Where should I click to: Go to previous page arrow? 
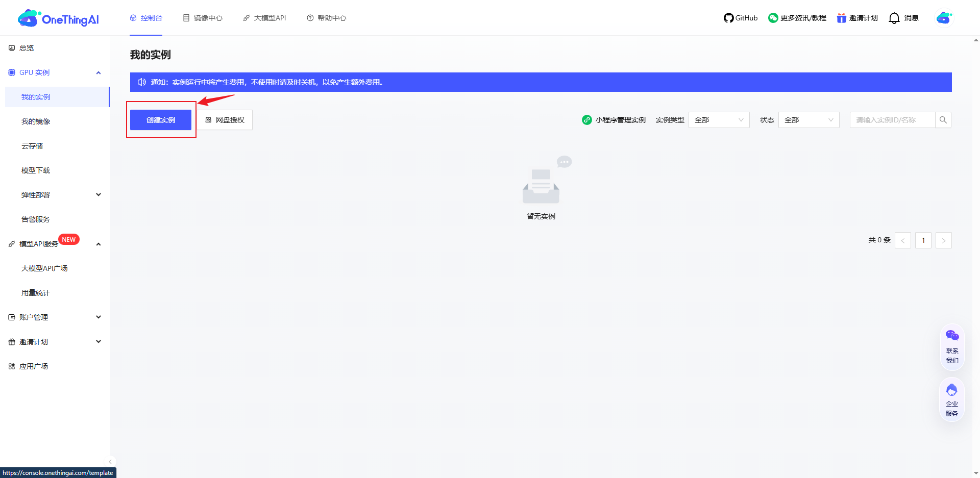[903, 240]
